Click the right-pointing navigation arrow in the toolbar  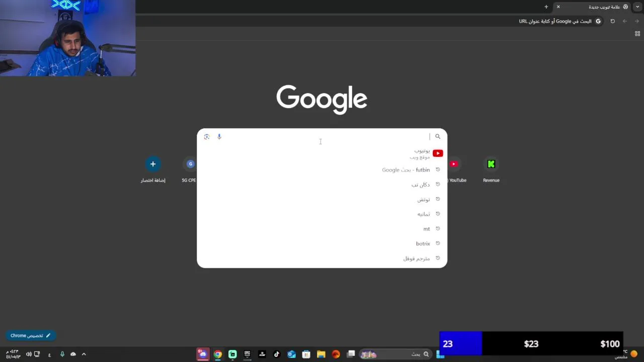(637, 21)
